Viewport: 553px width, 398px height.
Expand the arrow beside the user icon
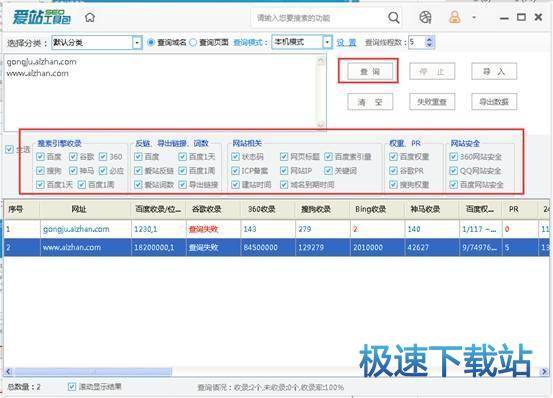click(474, 17)
